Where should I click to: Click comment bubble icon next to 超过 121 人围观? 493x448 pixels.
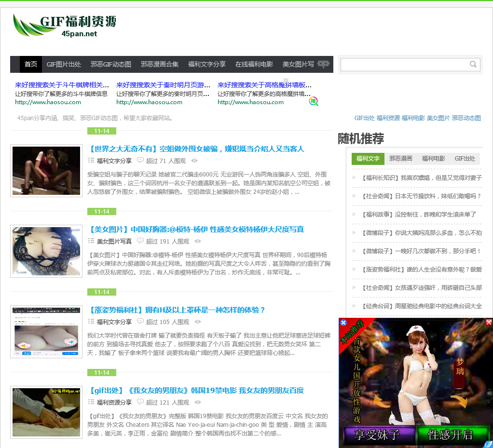(x=140, y=402)
